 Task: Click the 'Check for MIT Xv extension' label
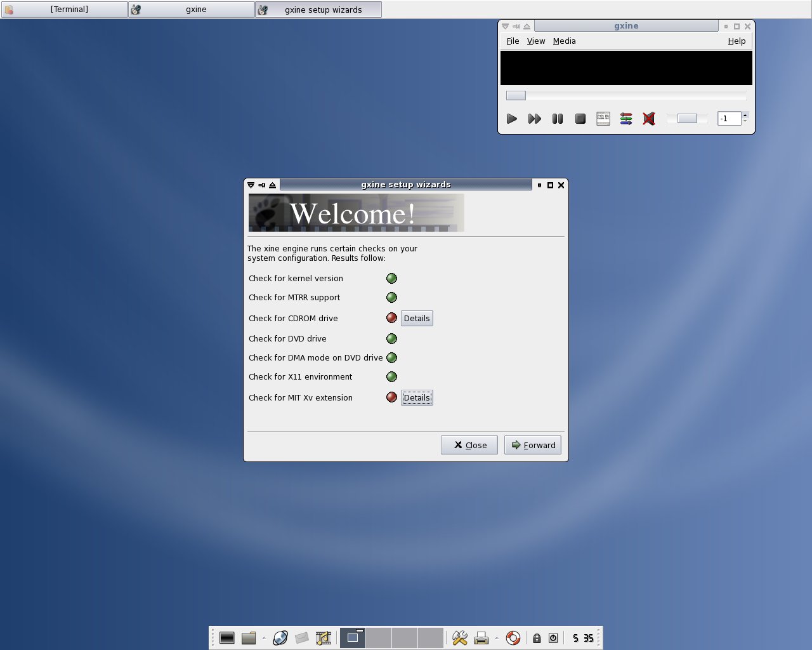point(301,398)
